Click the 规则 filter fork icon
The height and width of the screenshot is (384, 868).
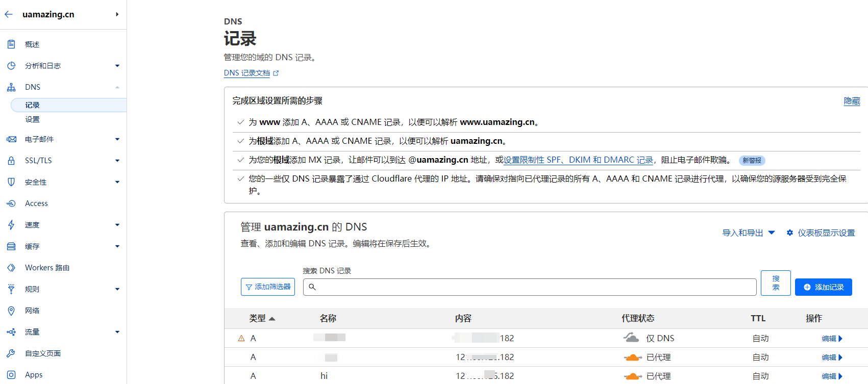(11, 289)
